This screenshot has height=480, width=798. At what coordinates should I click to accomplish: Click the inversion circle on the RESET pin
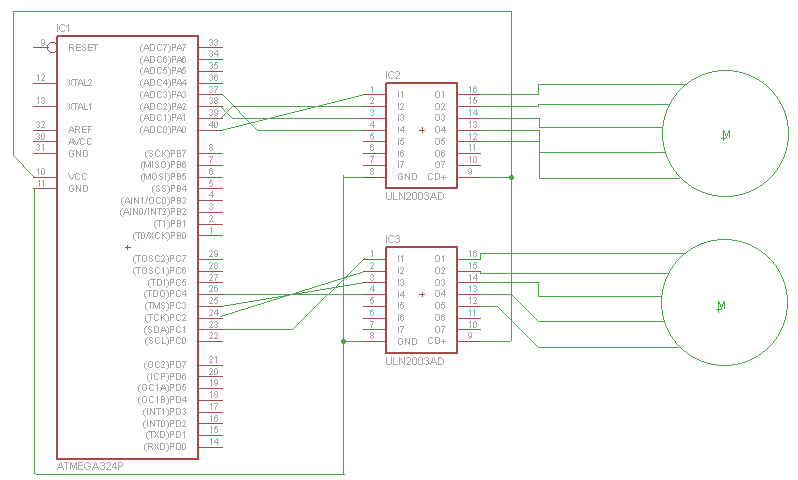(x=51, y=47)
